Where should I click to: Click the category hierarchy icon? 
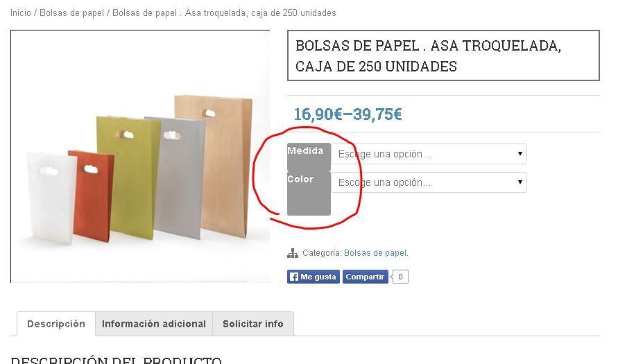(293, 253)
